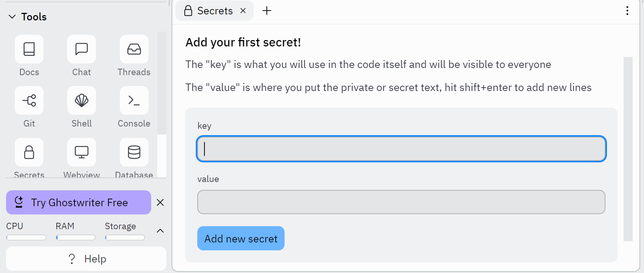Open the Secrets lock tool icon
The width and height of the screenshot is (644, 273).
point(29,152)
